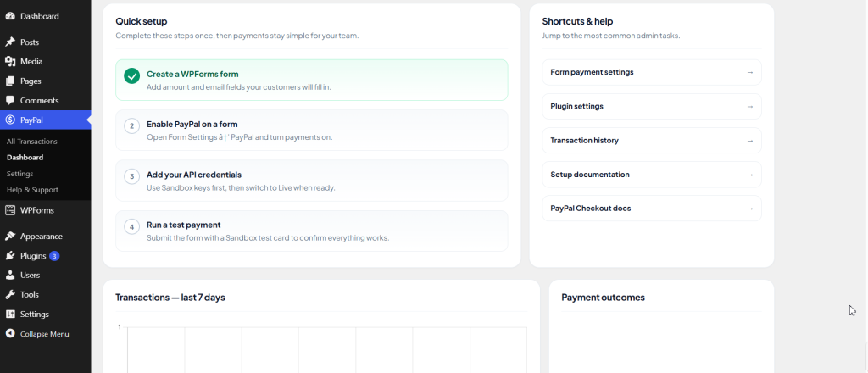Open Plugin settings shortcut
The height and width of the screenshot is (373, 868).
click(x=652, y=106)
